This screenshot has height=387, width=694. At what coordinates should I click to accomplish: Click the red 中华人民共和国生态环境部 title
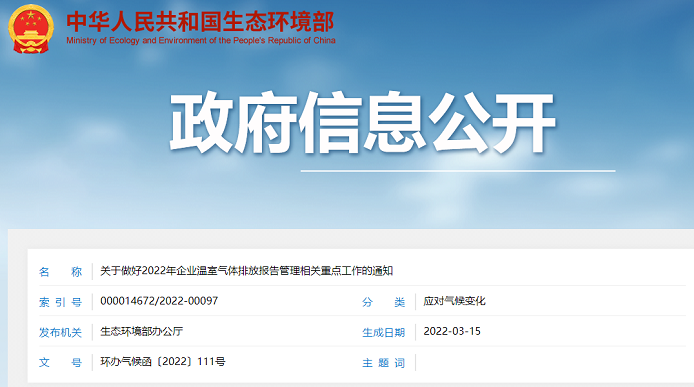(x=200, y=21)
